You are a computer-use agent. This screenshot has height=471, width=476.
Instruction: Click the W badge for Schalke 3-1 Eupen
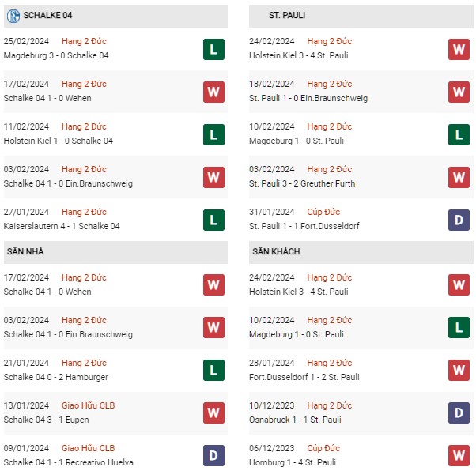pyautogui.click(x=213, y=413)
